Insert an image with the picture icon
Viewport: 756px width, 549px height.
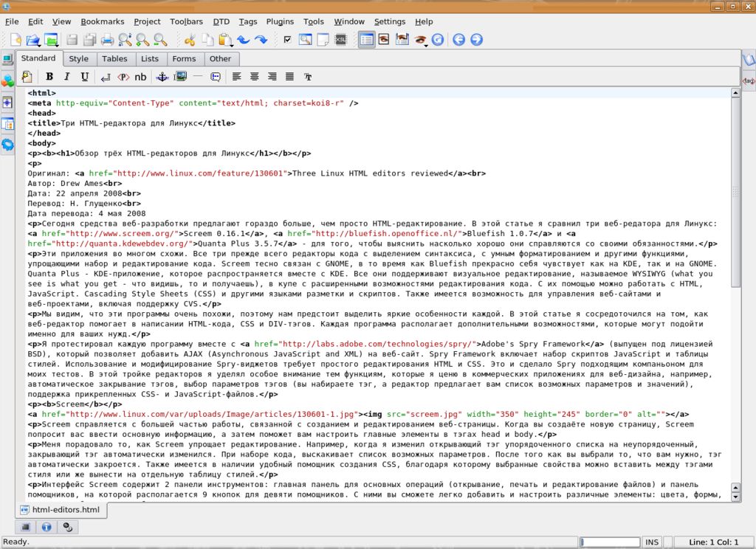180,77
